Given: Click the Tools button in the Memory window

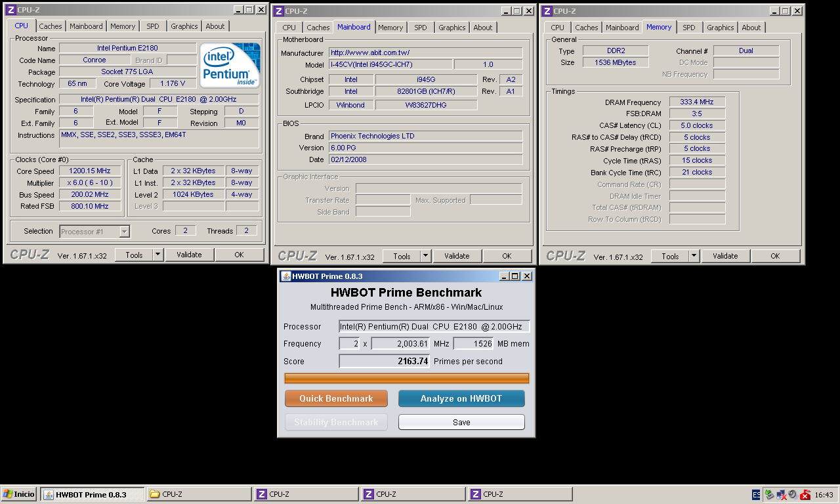Looking at the screenshot, I should tap(670, 256).
